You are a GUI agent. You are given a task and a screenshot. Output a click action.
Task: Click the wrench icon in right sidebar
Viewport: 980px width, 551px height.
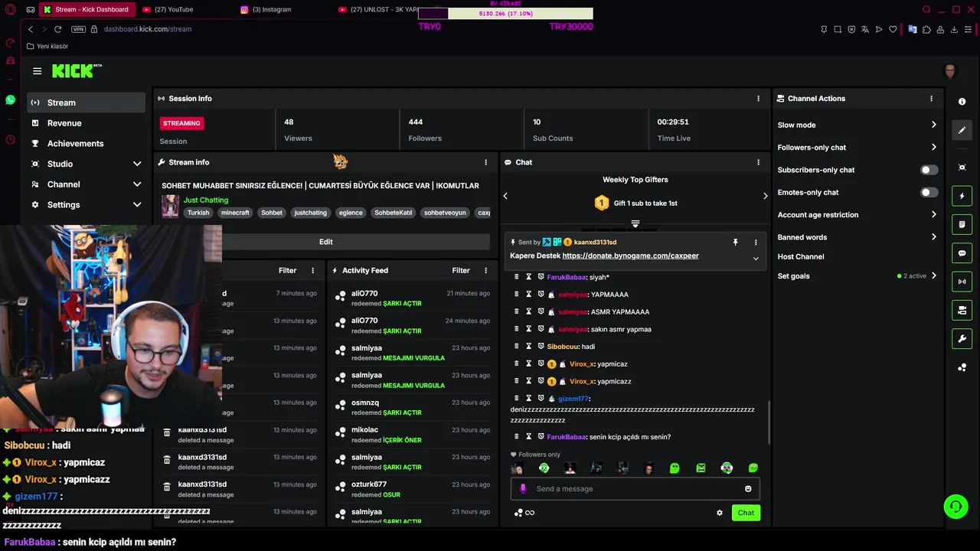point(962,339)
